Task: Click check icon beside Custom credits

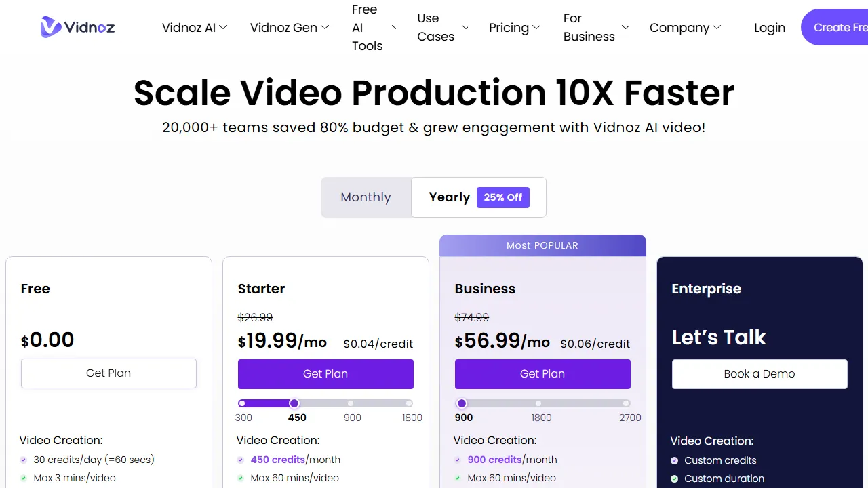Action: tap(675, 460)
